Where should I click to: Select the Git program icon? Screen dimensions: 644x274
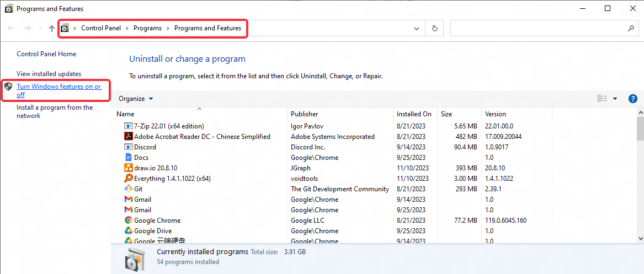pyautogui.click(x=129, y=189)
